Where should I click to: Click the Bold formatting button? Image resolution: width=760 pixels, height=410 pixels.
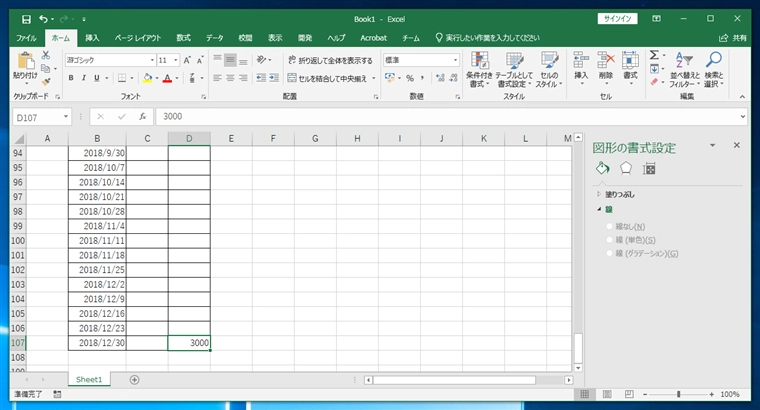(x=72, y=78)
